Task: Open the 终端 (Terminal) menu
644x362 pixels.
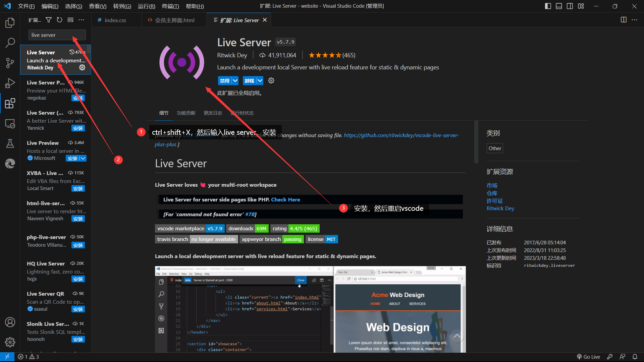Action: coord(170,6)
